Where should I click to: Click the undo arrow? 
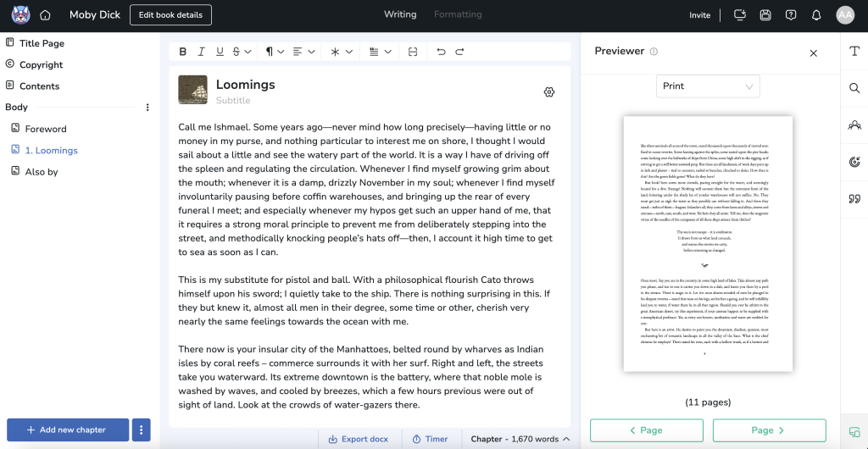click(x=441, y=52)
